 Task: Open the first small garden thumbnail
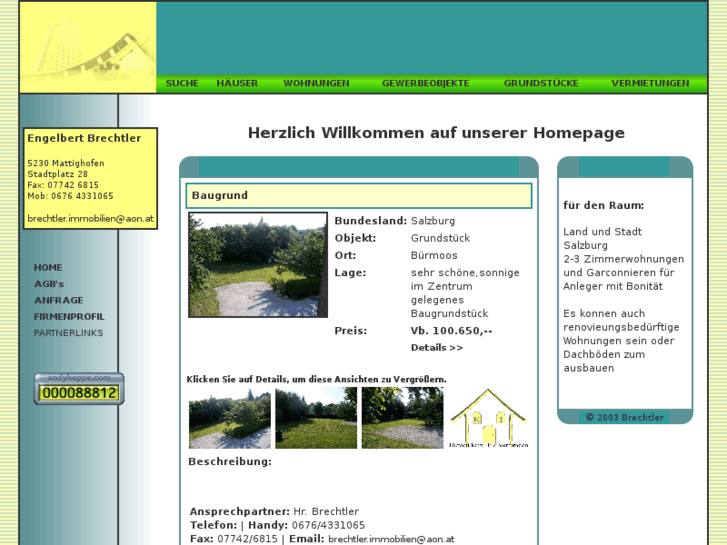(x=230, y=418)
